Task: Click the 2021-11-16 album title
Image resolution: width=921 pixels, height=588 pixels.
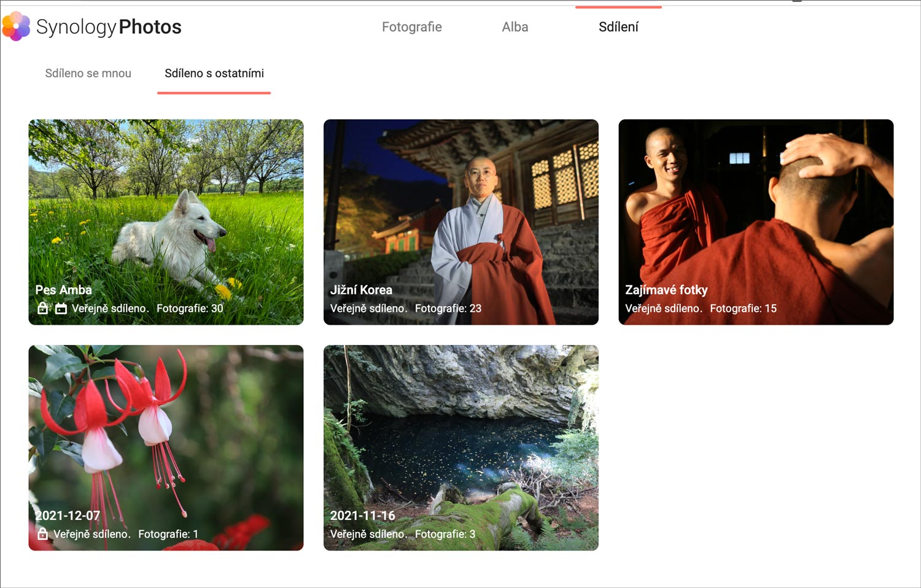Action: tap(362, 516)
